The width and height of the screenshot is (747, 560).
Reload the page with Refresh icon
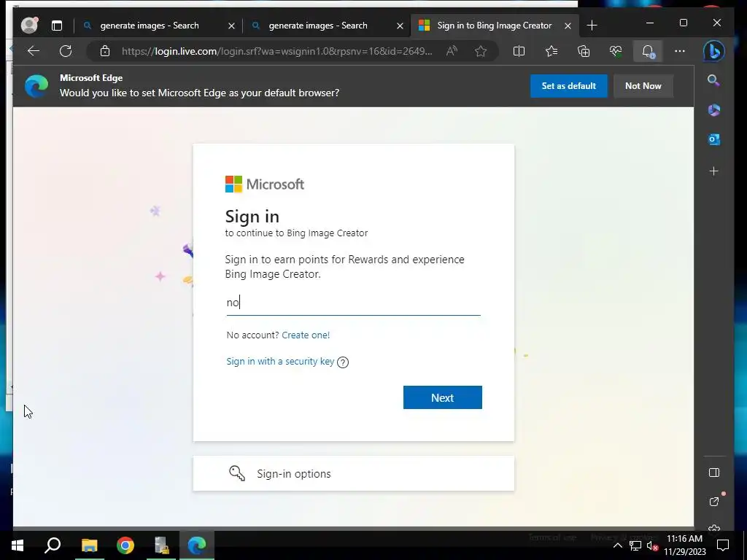(x=66, y=51)
